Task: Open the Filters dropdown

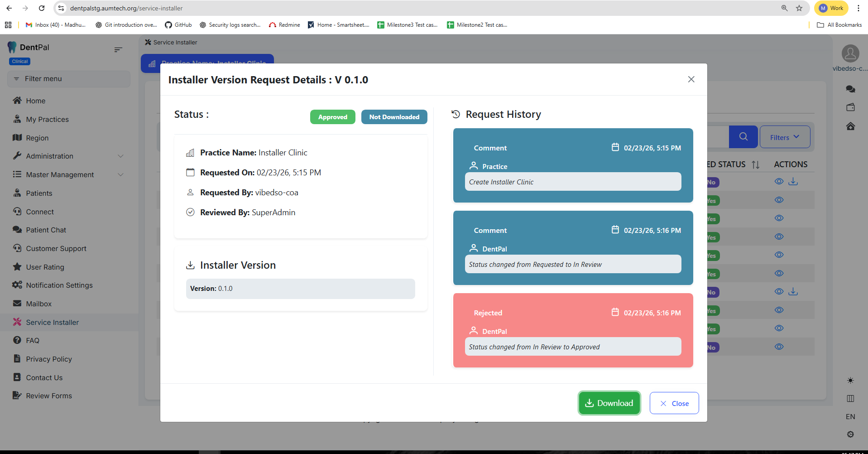Action: (x=785, y=137)
